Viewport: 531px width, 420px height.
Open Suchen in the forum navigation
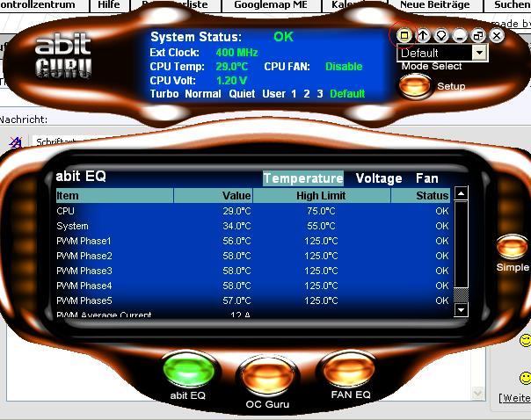click(512, 4)
